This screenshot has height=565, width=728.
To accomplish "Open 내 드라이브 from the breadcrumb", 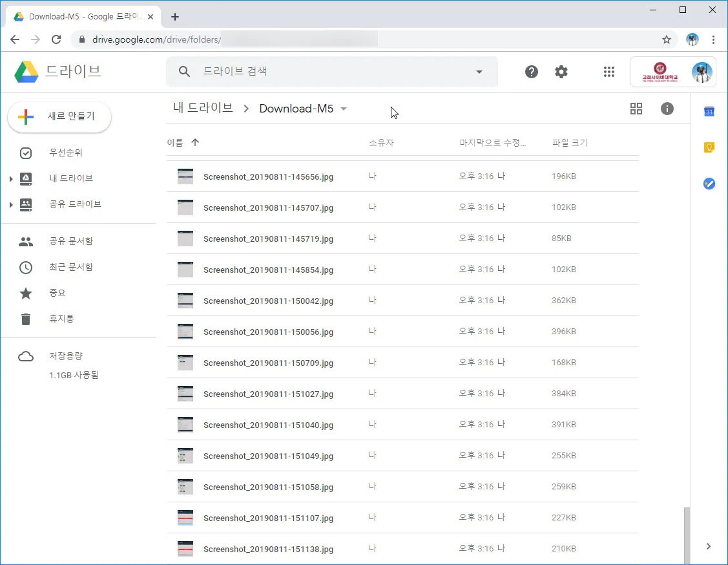I will point(202,109).
